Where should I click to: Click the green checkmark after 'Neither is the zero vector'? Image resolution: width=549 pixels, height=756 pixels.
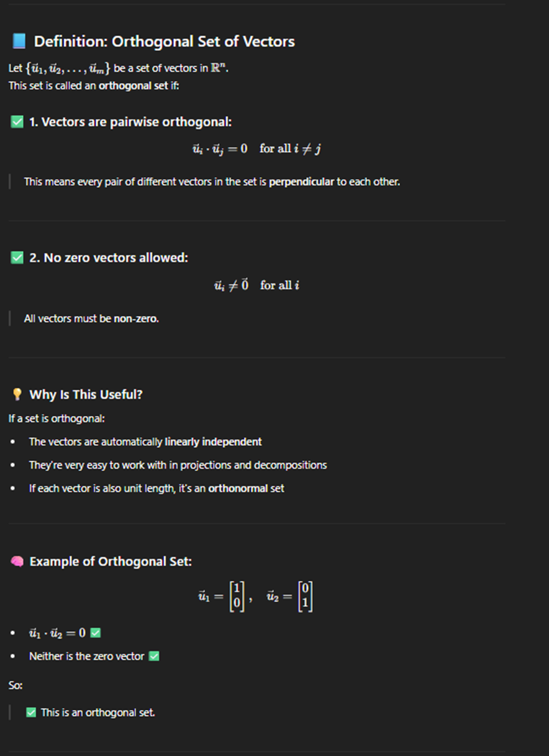[x=154, y=656]
